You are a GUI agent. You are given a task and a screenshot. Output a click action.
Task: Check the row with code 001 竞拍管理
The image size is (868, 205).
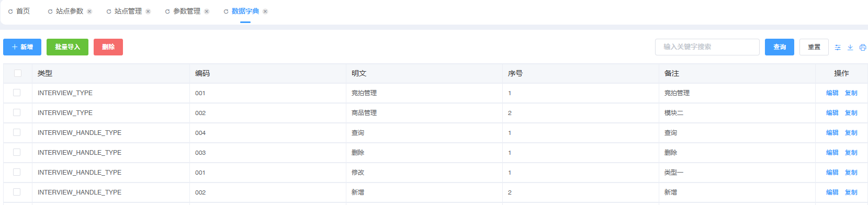click(x=17, y=93)
